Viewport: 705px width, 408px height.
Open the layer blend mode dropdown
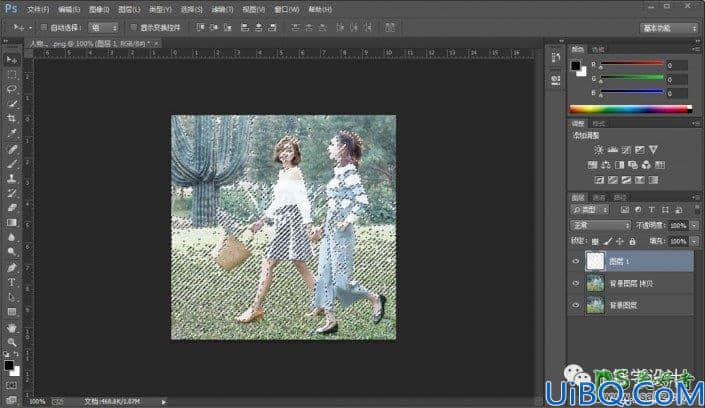[x=601, y=225]
